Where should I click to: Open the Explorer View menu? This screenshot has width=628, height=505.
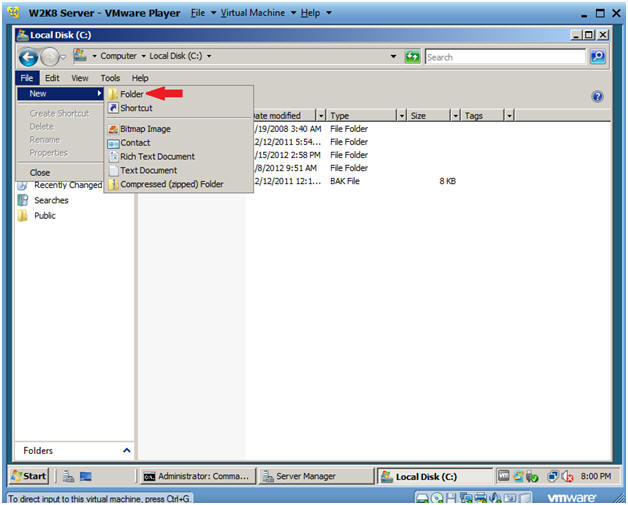pos(80,78)
